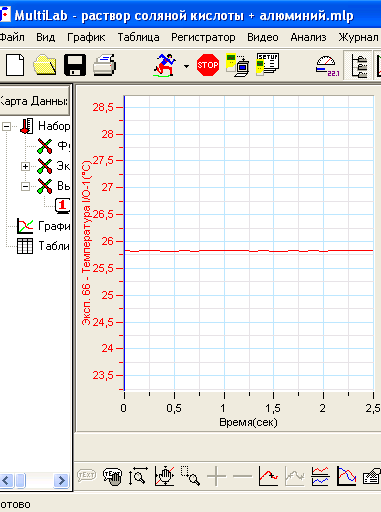Click the right arrow of horizontal scrollbar
Screen dimensions: 381x512
pos(61,480)
